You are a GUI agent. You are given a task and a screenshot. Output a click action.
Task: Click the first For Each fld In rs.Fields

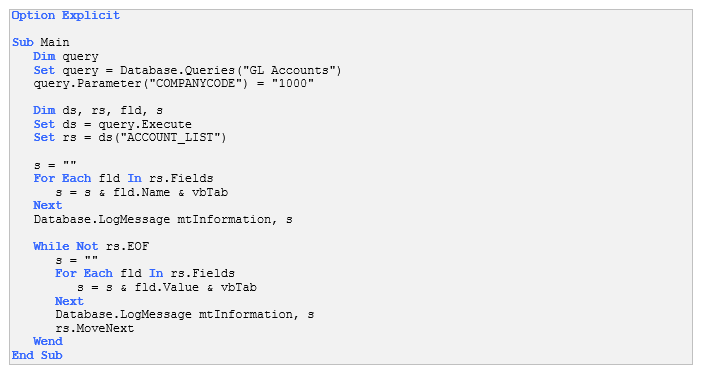123,178
